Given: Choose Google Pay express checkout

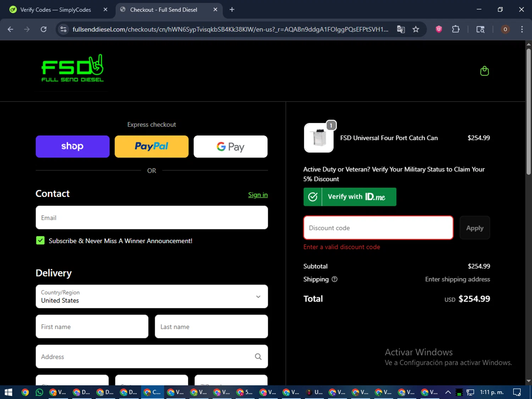Looking at the screenshot, I should tap(231, 146).
